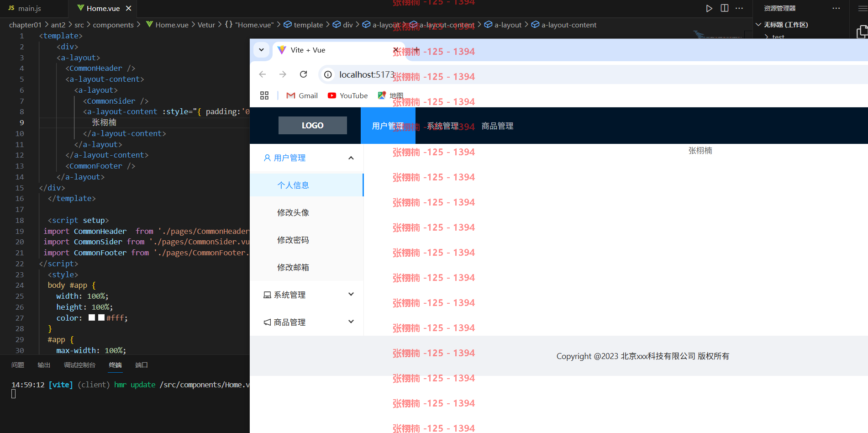Expand the 系统管理 sidebar submenu
The width and height of the screenshot is (868, 433).
coord(351,294)
